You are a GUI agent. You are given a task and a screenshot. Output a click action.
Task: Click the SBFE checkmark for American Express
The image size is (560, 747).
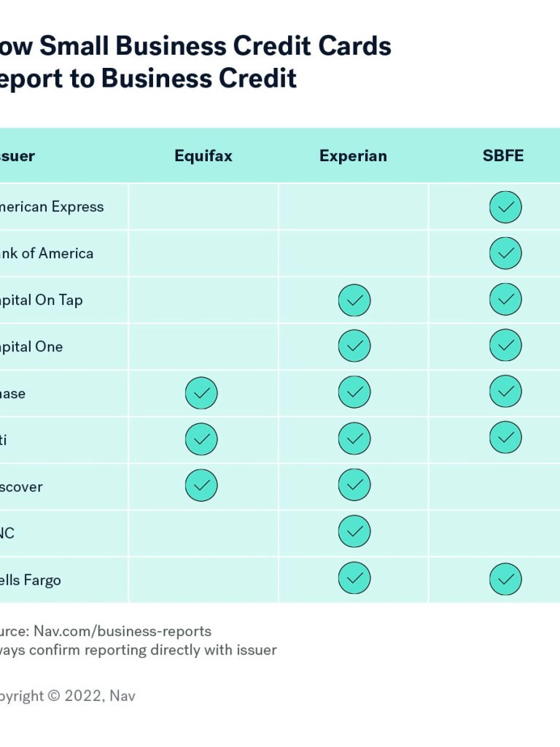tap(505, 207)
